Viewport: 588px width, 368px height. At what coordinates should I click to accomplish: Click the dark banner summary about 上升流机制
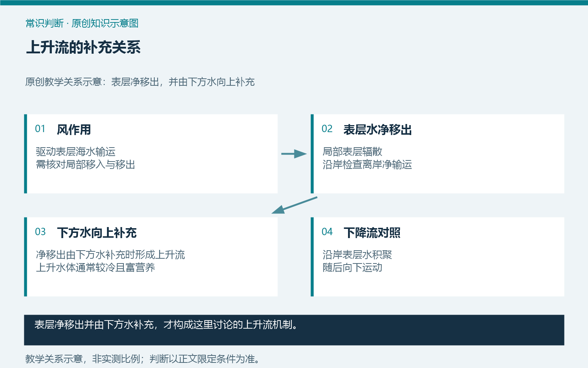(x=294, y=330)
